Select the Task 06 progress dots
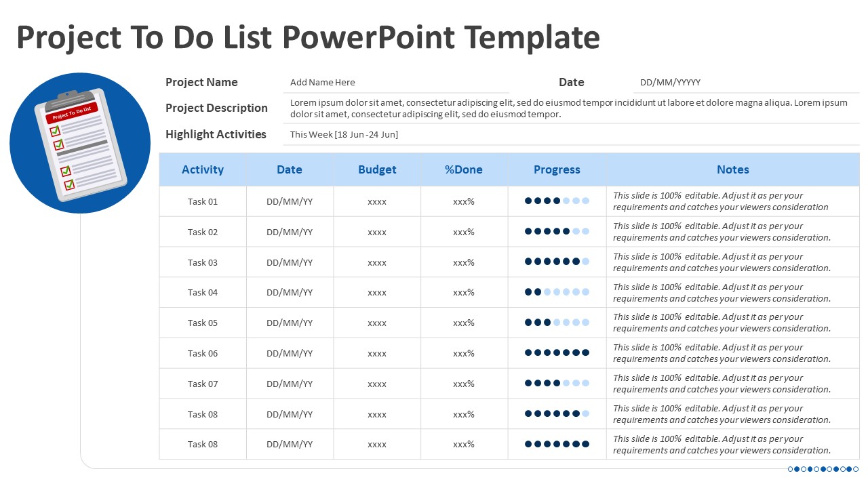 coord(557,353)
